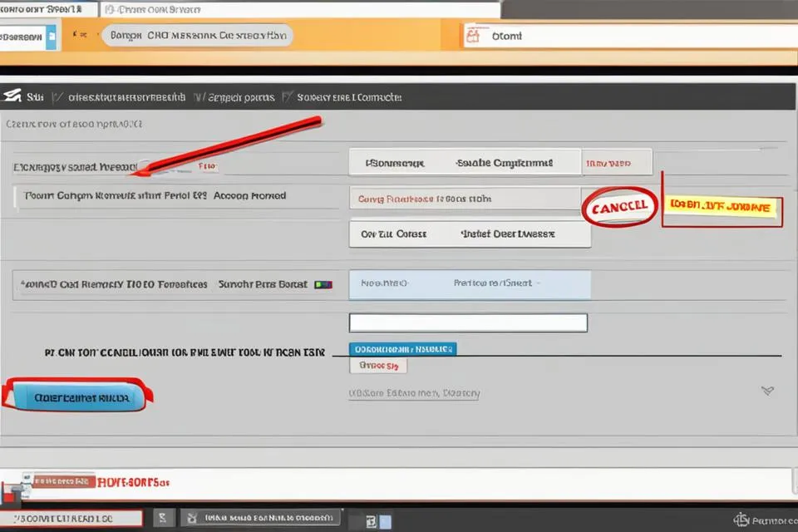
Task: Click the red-outlined field in the bottom-left taskbar
Action: click(71, 520)
